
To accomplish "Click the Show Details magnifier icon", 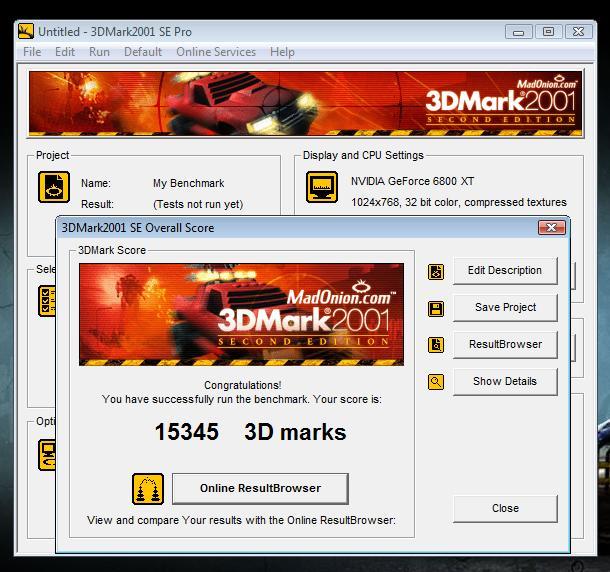I will 436,382.
